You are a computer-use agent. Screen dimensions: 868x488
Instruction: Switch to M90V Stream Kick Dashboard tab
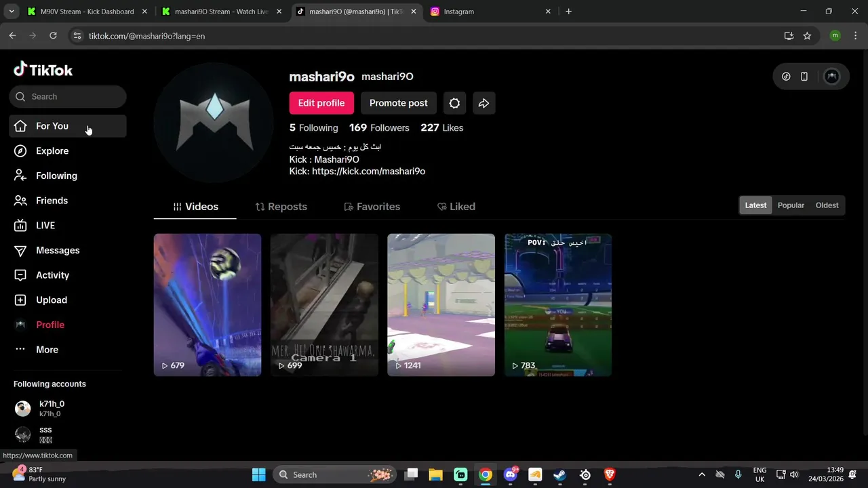click(x=87, y=12)
